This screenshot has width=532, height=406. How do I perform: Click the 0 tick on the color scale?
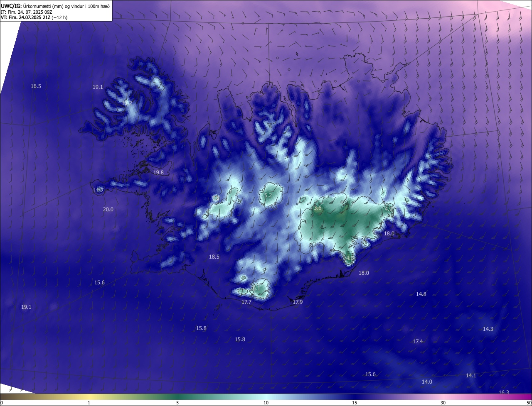pyautogui.click(x=2, y=403)
